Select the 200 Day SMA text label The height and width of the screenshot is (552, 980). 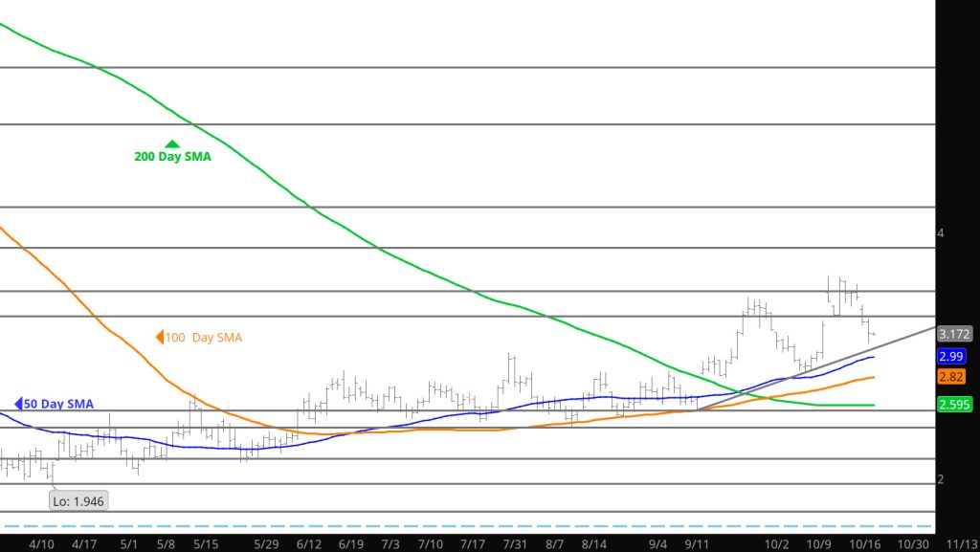pyautogui.click(x=172, y=157)
